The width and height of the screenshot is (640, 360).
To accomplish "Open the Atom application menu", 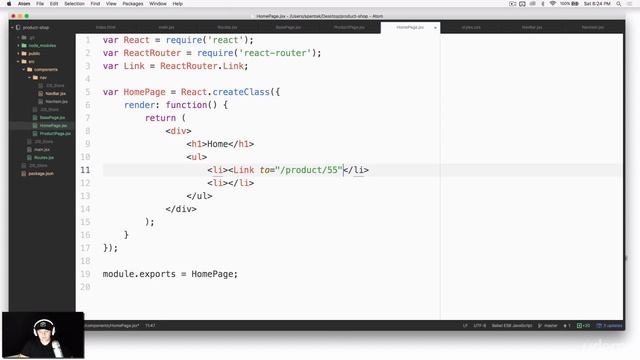I will (24, 4).
